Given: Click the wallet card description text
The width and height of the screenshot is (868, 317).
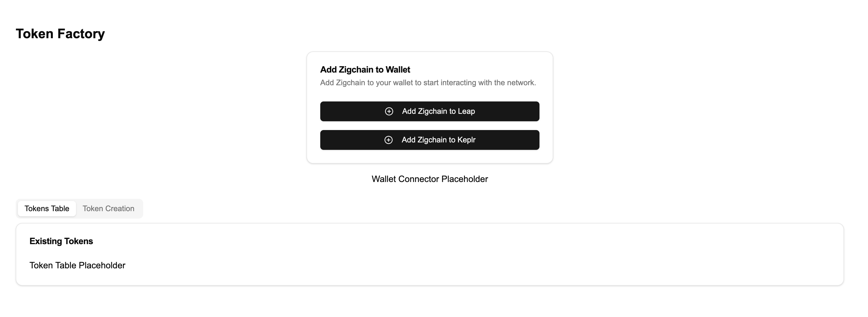Looking at the screenshot, I should pyautogui.click(x=428, y=83).
